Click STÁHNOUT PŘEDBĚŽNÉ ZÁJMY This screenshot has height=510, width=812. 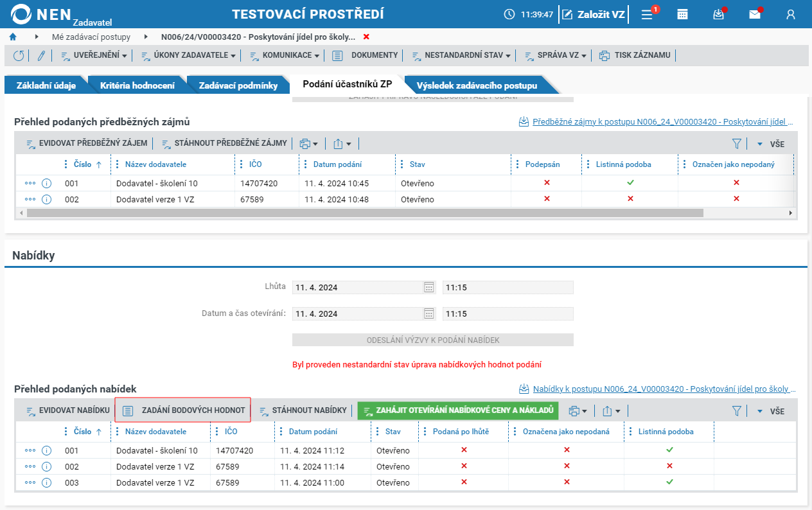tap(224, 144)
